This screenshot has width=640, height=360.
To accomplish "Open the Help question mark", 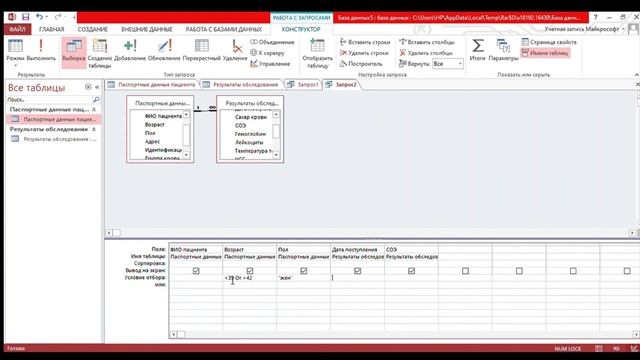I will click(x=596, y=17).
